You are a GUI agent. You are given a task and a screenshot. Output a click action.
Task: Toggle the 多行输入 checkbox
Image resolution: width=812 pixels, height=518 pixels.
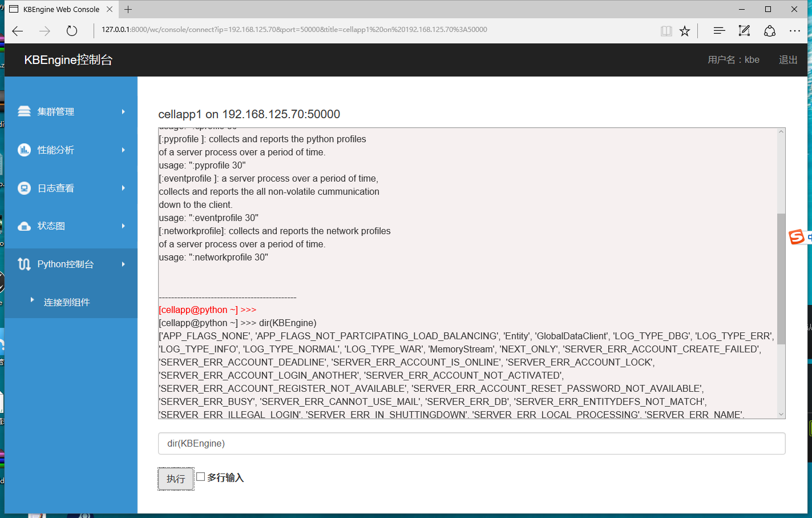(x=201, y=476)
